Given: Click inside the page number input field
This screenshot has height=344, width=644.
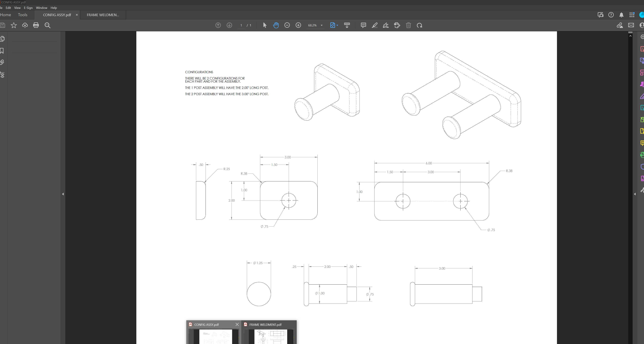Looking at the screenshot, I should [x=241, y=25].
